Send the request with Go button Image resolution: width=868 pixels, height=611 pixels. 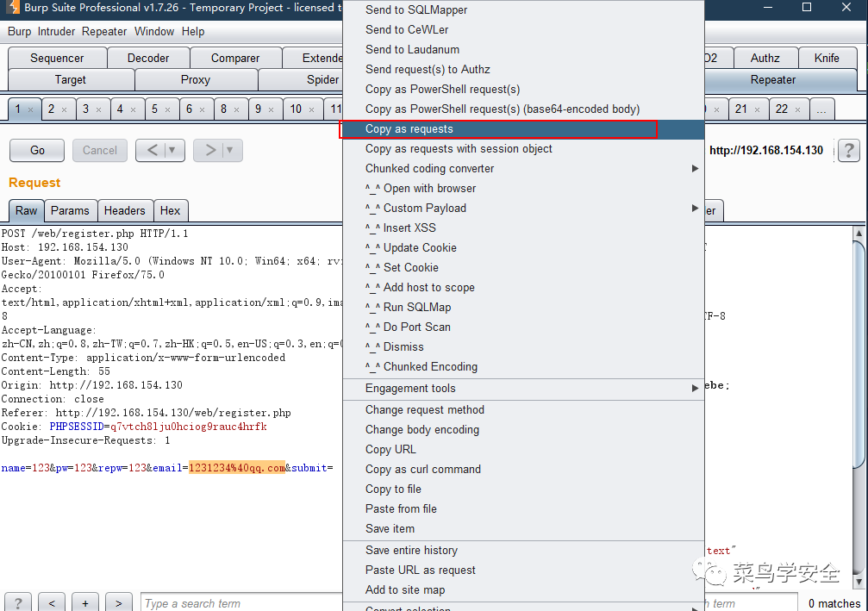(37, 150)
